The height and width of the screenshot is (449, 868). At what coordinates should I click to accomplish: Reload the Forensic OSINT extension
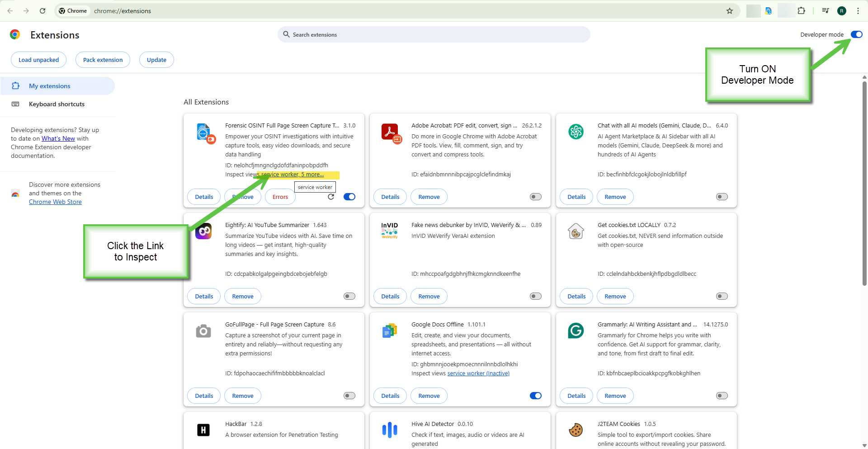click(x=331, y=197)
